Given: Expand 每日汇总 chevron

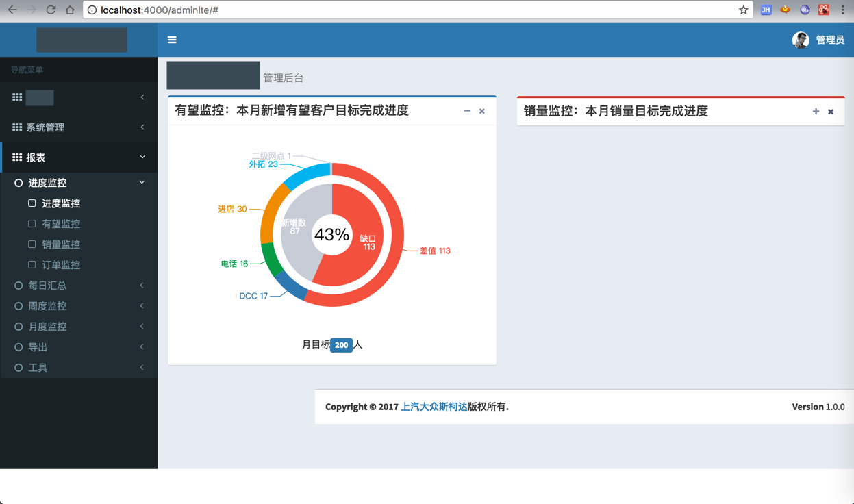Looking at the screenshot, I should tap(142, 286).
